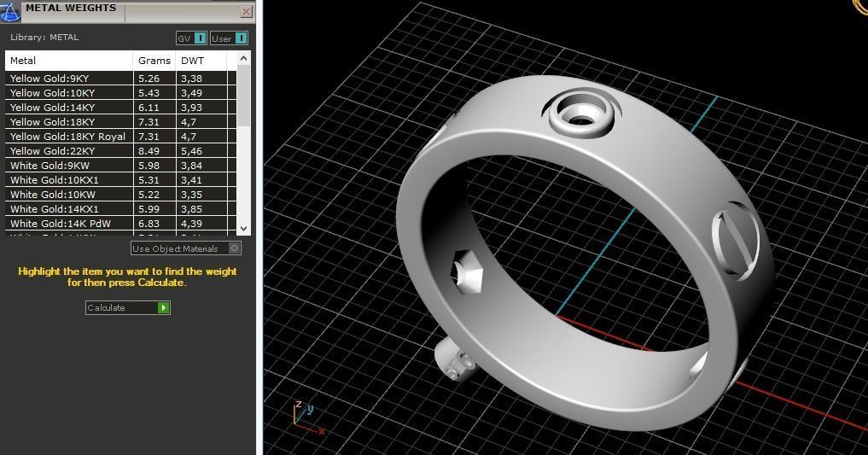Click the DWT column header
Viewport: 868px width, 455px height.
click(x=201, y=61)
